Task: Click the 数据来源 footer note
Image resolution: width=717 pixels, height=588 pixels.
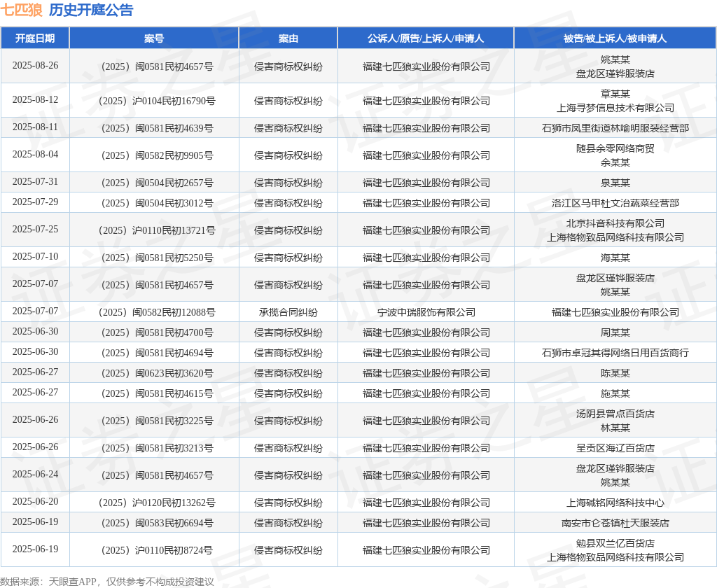Action: [x=107, y=582]
